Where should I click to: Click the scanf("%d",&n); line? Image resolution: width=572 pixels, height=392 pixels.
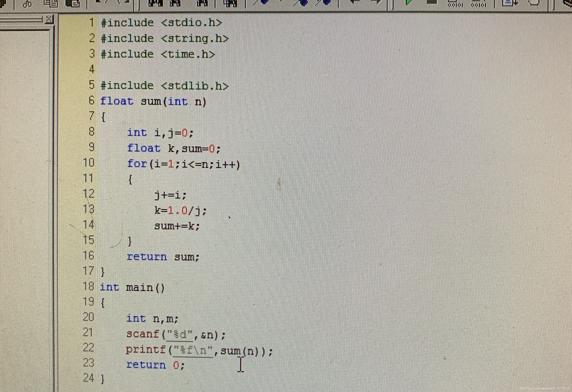[176, 334]
